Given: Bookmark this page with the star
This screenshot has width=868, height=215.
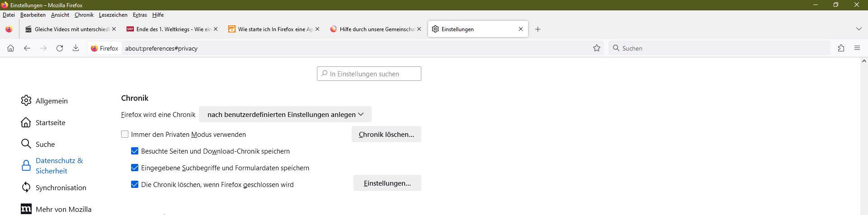Looking at the screenshot, I should coord(597,48).
